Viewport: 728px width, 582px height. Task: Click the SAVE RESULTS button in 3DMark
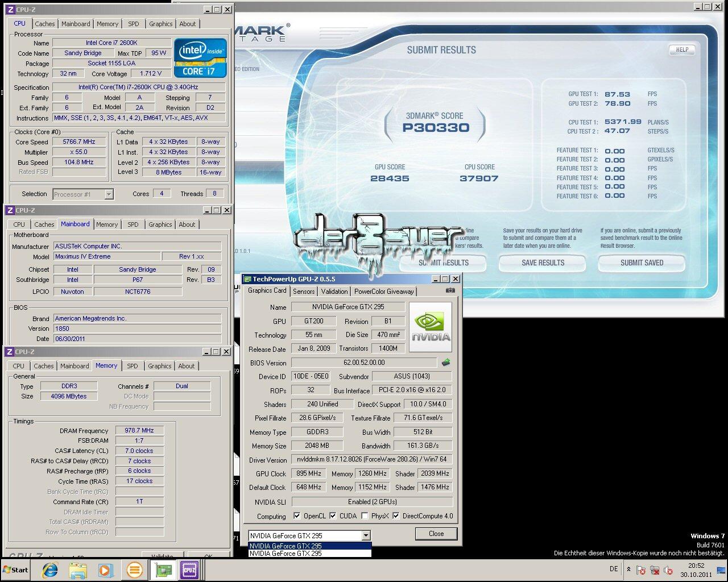point(543,263)
